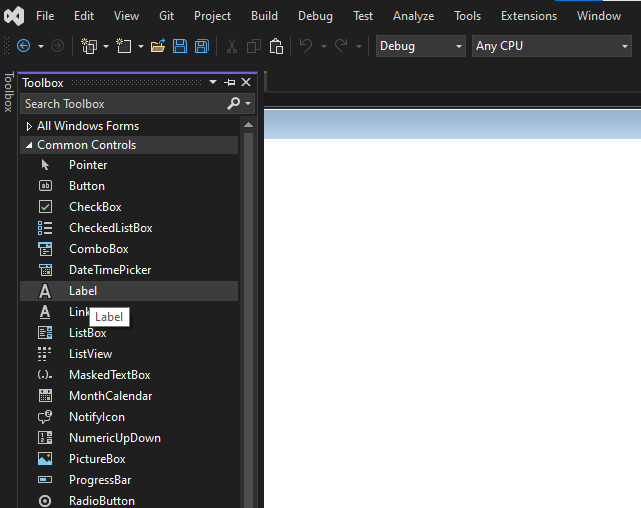Open the Extensions menu
Viewport: 641px width, 508px height.
tap(529, 16)
